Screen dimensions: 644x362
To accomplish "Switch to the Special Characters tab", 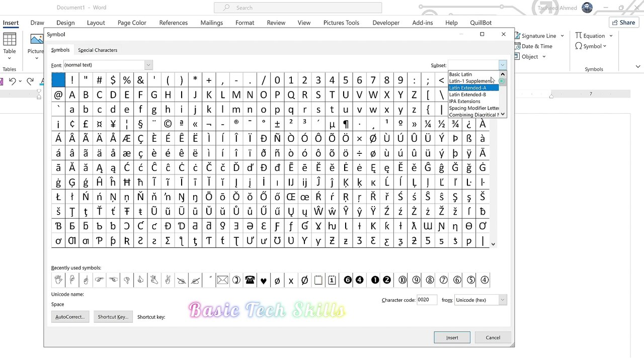I will (98, 50).
